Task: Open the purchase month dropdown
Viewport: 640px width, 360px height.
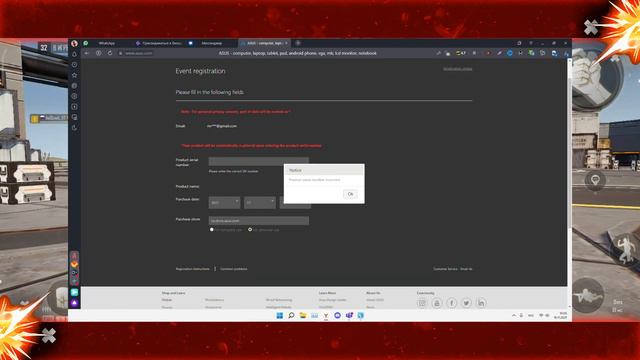Action: (260, 202)
